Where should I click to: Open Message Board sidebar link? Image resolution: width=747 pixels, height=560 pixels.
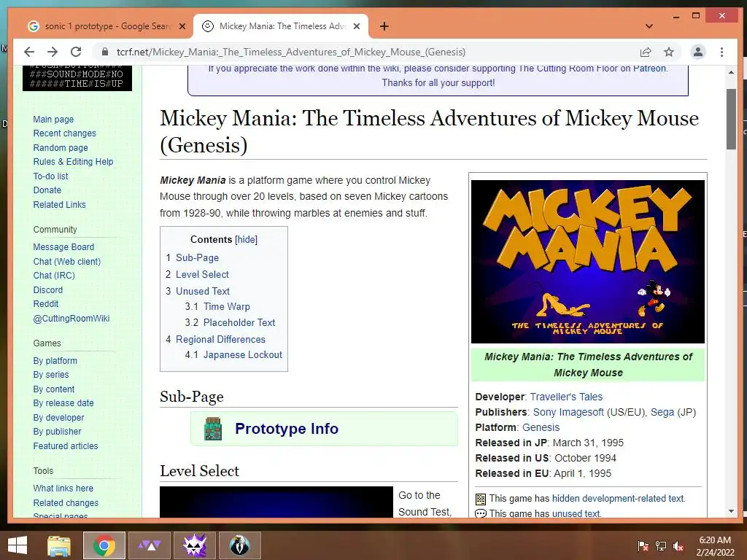click(x=63, y=247)
